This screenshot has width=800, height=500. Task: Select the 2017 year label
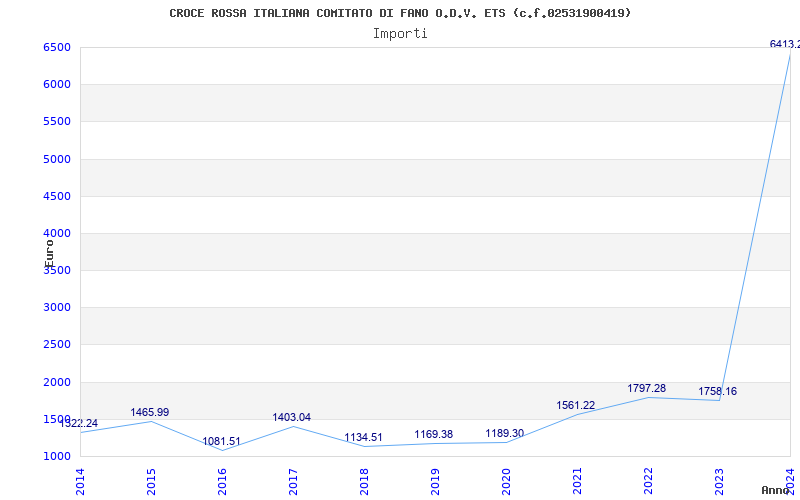[293, 482]
